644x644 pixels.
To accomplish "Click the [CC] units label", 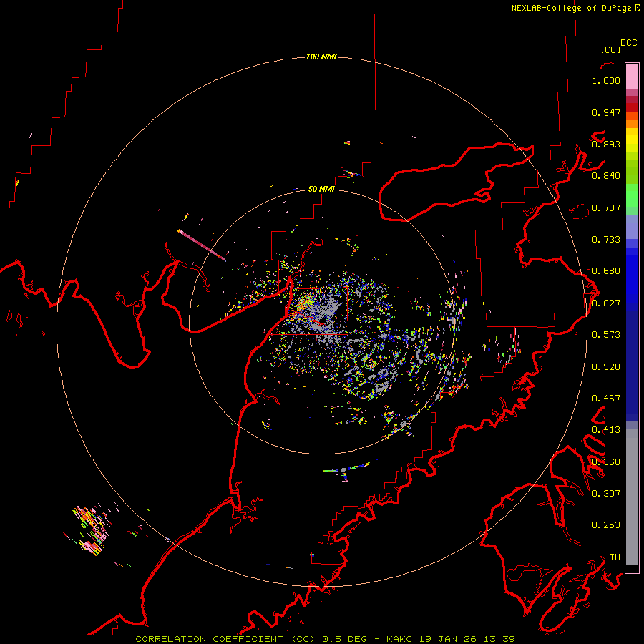I will point(610,49).
